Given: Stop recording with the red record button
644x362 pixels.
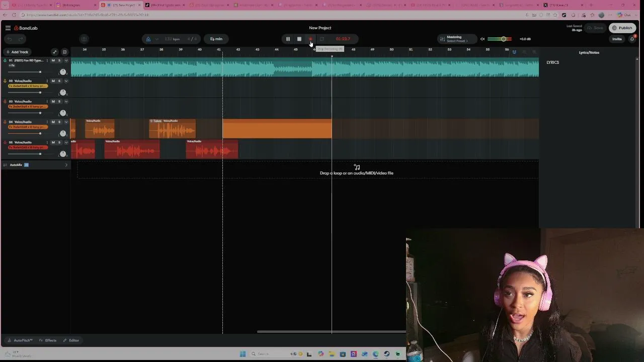Looking at the screenshot, I should [x=310, y=39].
